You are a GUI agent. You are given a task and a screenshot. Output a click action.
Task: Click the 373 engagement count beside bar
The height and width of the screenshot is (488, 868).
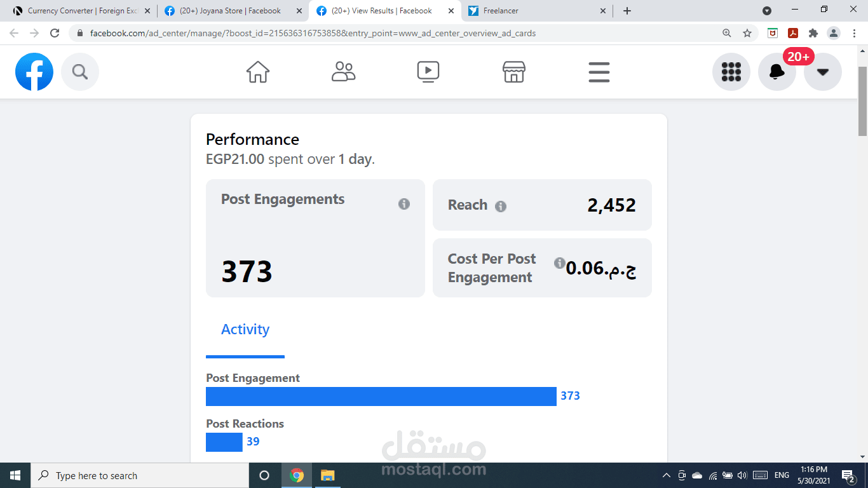point(570,396)
